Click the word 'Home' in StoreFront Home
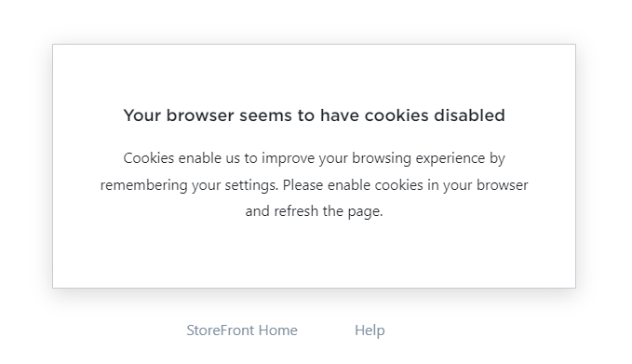The width and height of the screenshot is (632, 364). click(x=278, y=330)
